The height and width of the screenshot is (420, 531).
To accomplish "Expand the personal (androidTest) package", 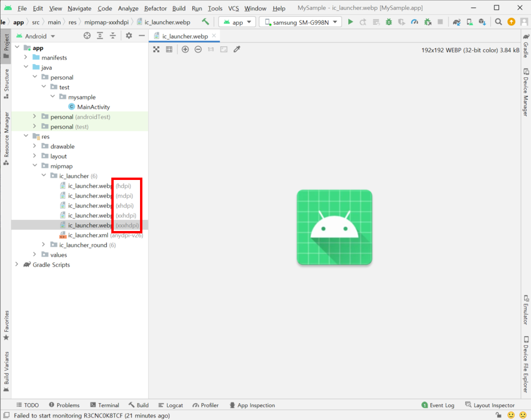I will pyautogui.click(x=35, y=116).
